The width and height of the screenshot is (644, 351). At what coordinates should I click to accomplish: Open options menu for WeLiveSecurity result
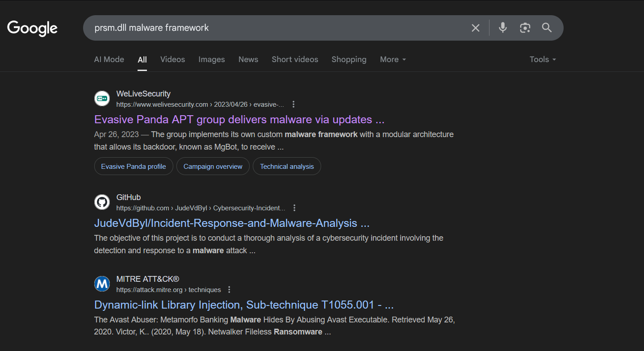point(293,104)
